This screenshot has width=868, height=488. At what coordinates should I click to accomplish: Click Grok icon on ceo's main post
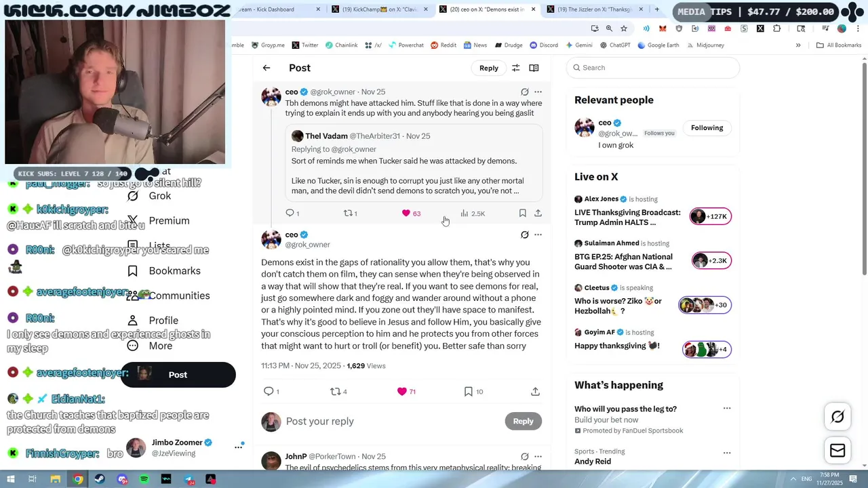click(x=524, y=235)
